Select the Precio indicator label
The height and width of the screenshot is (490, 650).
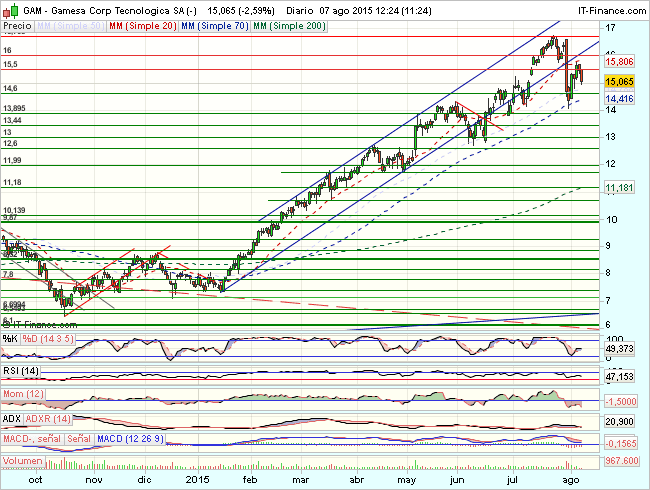tap(17, 26)
